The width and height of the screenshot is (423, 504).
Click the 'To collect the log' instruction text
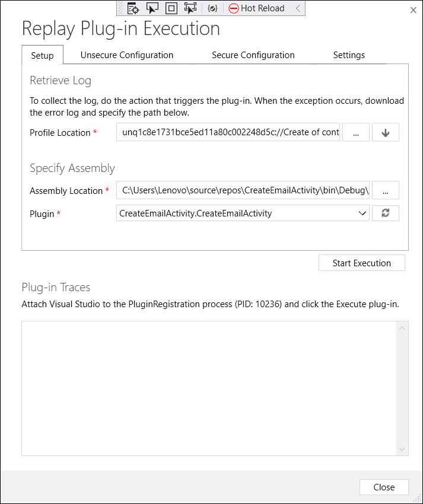pyautogui.click(x=217, y=107)
